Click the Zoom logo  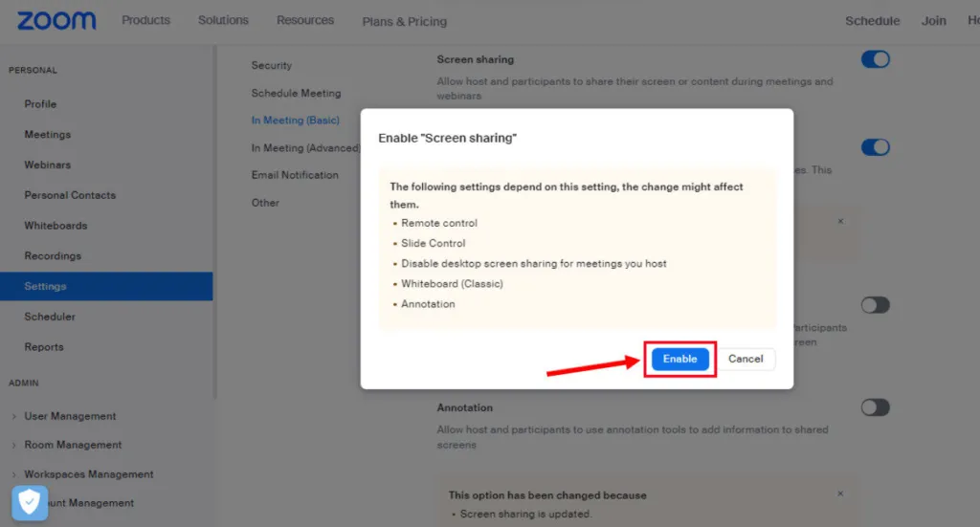click(56, 21)
